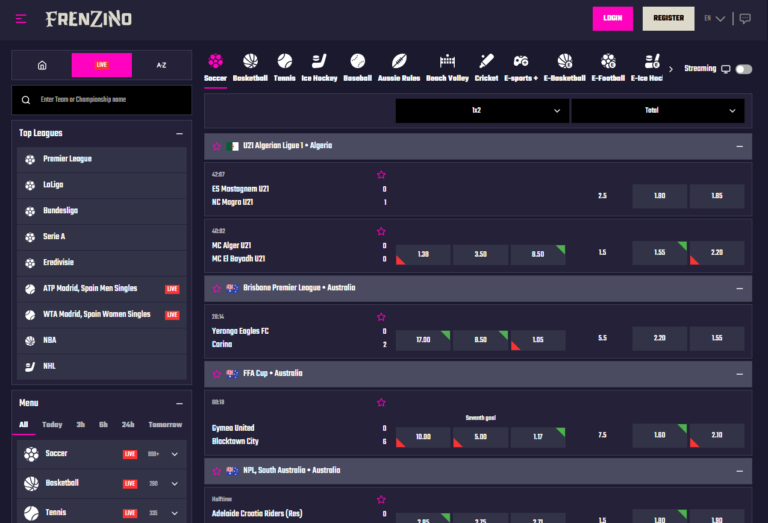The image size is (768, 523).
Task: Switch to the LIVE tab
Action: (x=101, y=65)
